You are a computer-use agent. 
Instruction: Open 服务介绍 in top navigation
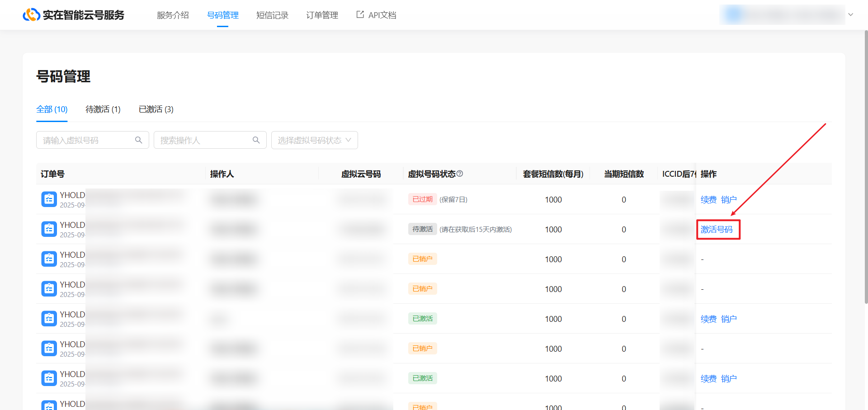(173, 15)
